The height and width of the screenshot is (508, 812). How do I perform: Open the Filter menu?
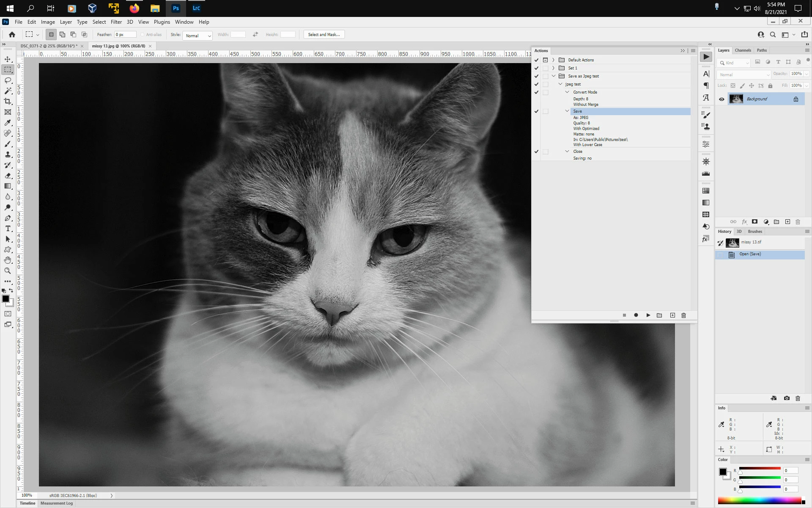click(x=116, y=22)
